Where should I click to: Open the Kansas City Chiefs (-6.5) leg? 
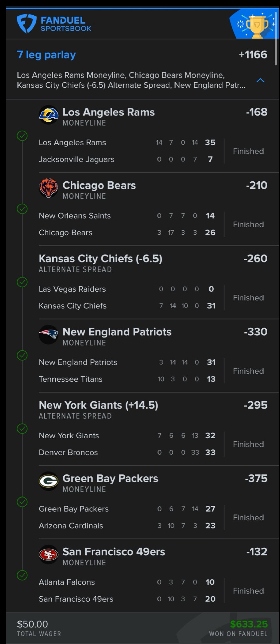coord(100,259)
